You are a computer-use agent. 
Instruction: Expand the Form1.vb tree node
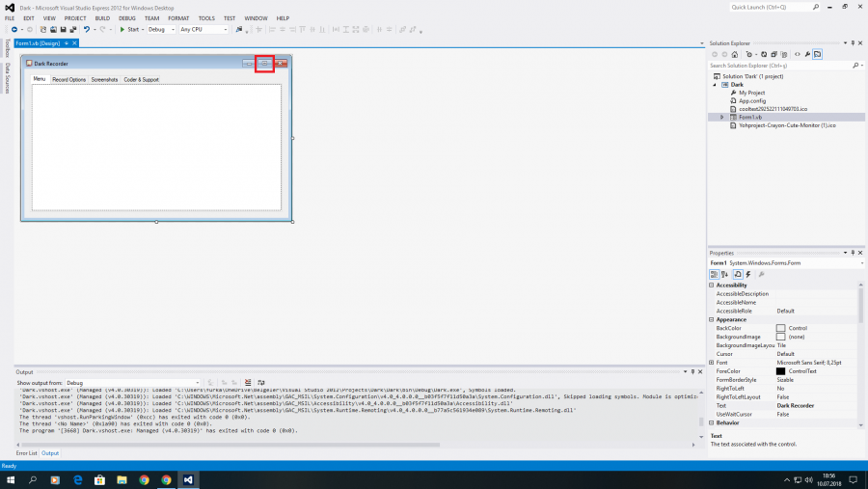tap(721, 118)
